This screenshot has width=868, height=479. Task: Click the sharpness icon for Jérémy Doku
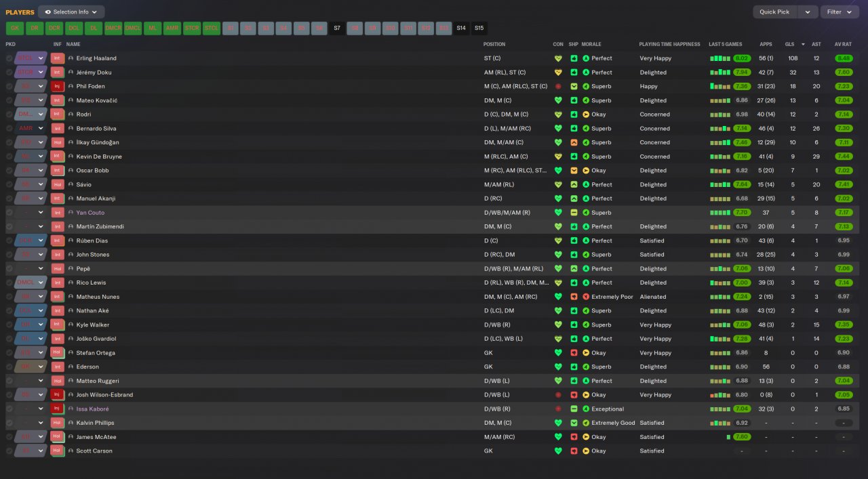click(574, 72)
